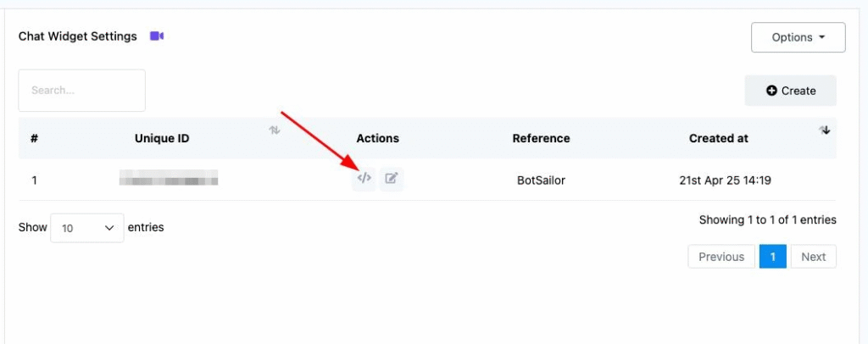
Task: Click the Created at column header
Action: (x=719, y=138)
